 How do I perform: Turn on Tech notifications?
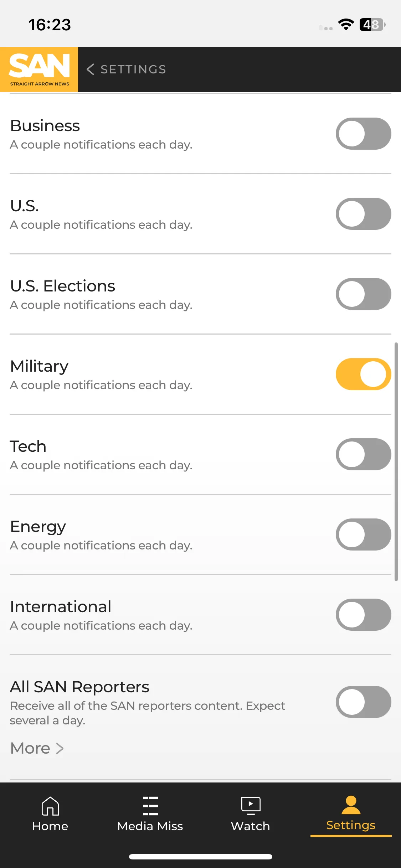(364, 454)
